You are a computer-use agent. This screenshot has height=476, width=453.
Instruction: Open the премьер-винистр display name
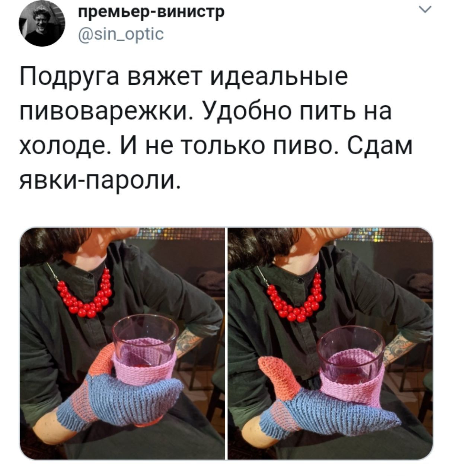(151, 12)
